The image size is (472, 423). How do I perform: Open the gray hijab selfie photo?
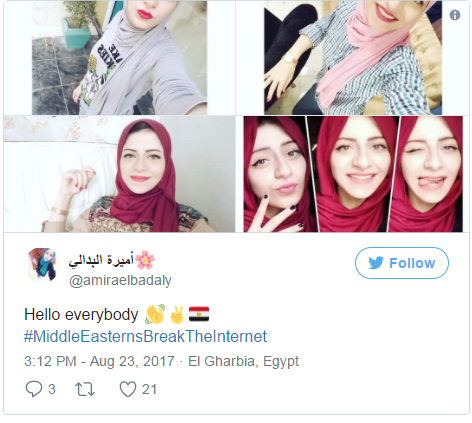pyautogui.click(x=119, y=58)
